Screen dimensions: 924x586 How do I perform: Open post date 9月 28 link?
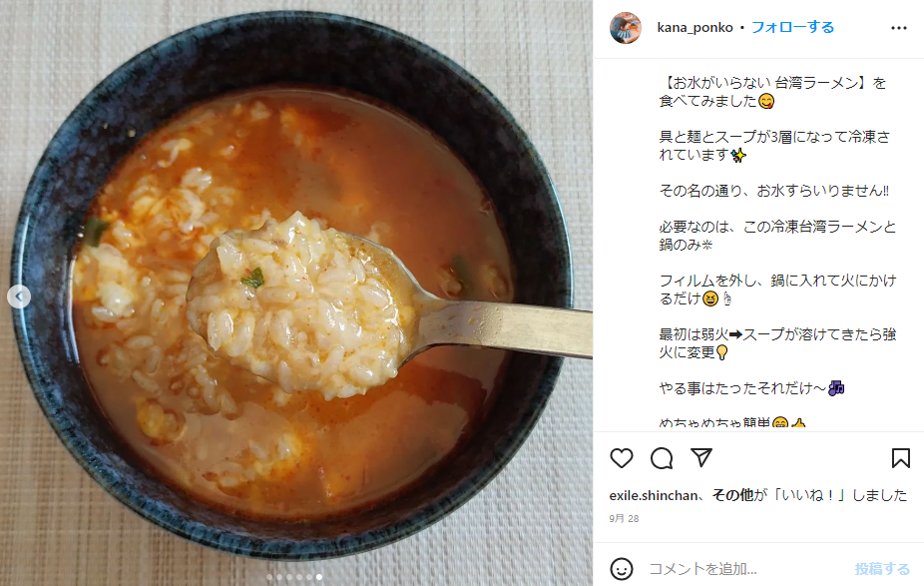[x=624, y=518]
